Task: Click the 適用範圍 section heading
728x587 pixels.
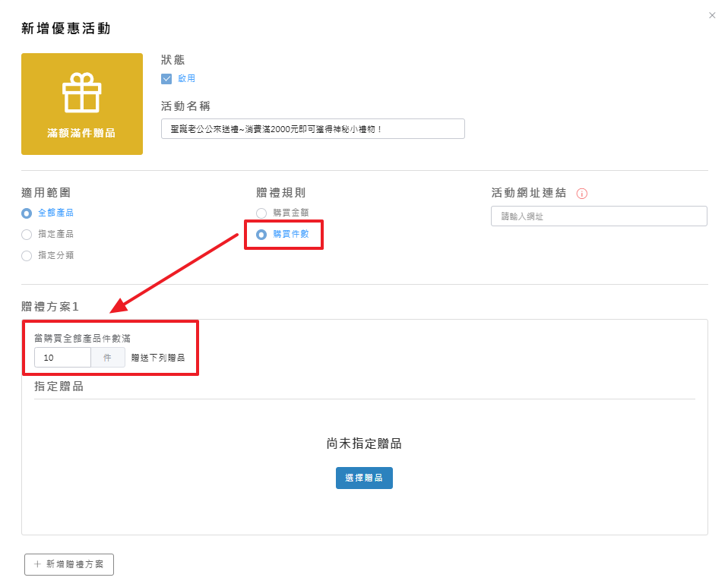Action: [46, 193]
